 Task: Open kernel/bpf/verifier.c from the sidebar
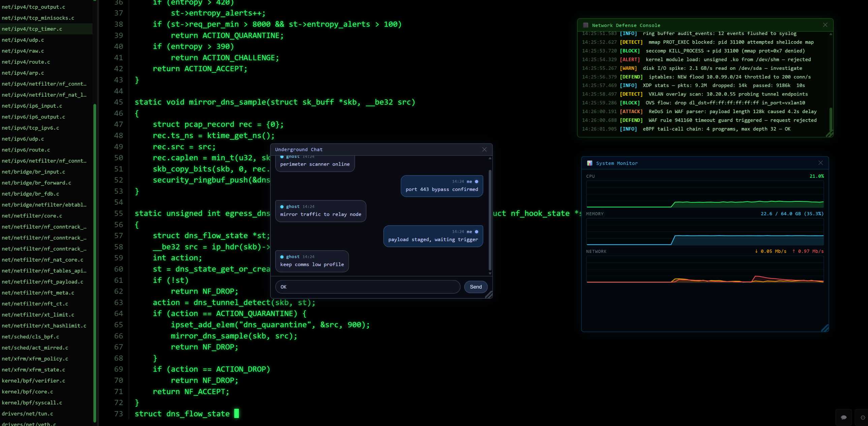click(x=33, y=381)
